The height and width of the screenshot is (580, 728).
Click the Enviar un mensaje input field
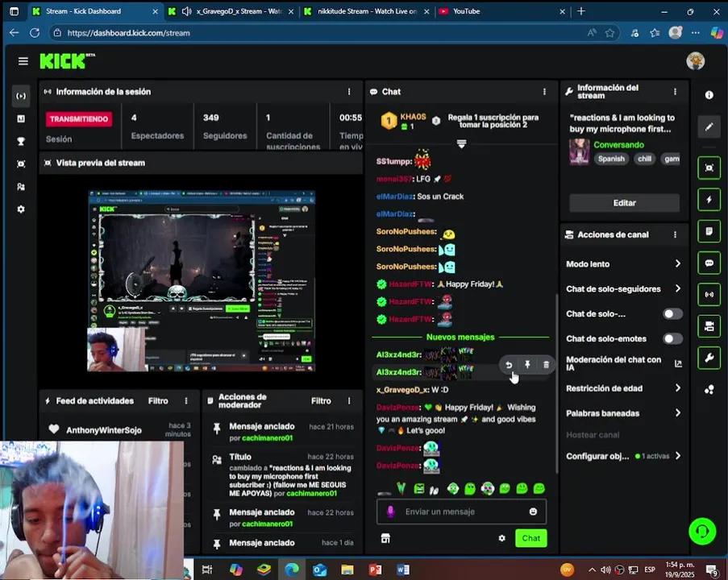(x=461, y=512)
